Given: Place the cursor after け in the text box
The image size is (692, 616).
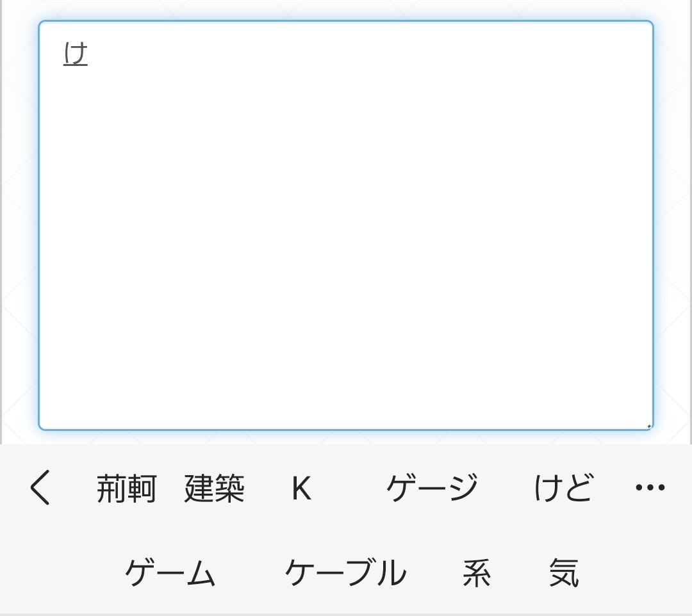Looking at the screenshot, I should (89, 54).
